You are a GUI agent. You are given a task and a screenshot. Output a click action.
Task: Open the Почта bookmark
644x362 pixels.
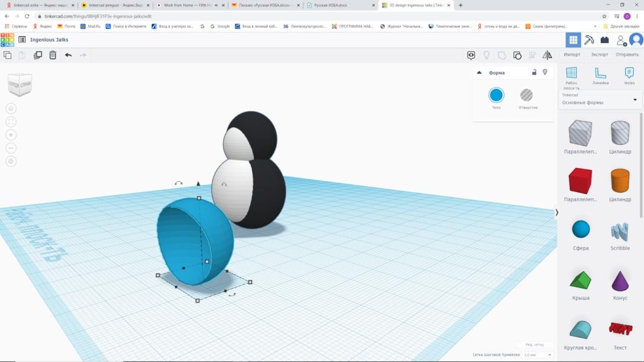point(66,26)
